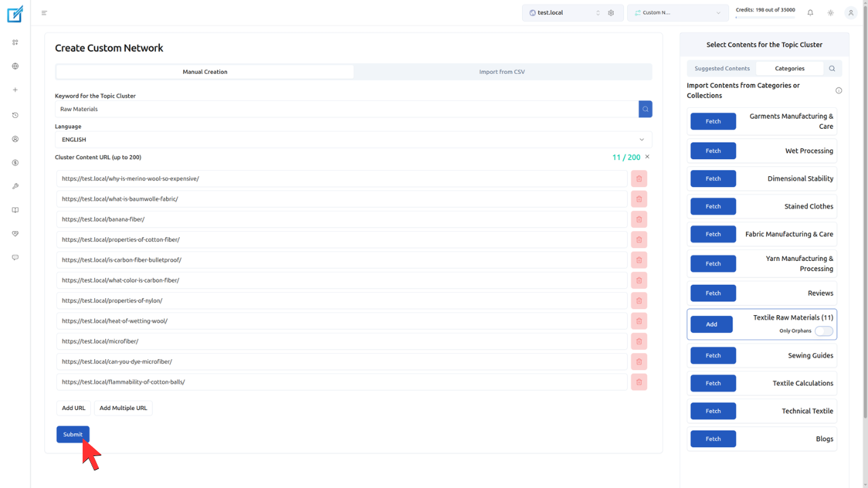Select the wrench tools icon in sidebar
This screenshot has width=868, height=488.
(x=15, y=186)
